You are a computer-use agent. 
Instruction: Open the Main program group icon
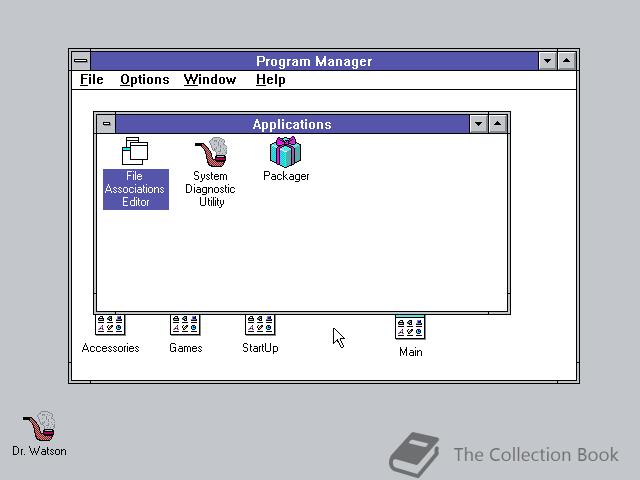tap(410, 327)
